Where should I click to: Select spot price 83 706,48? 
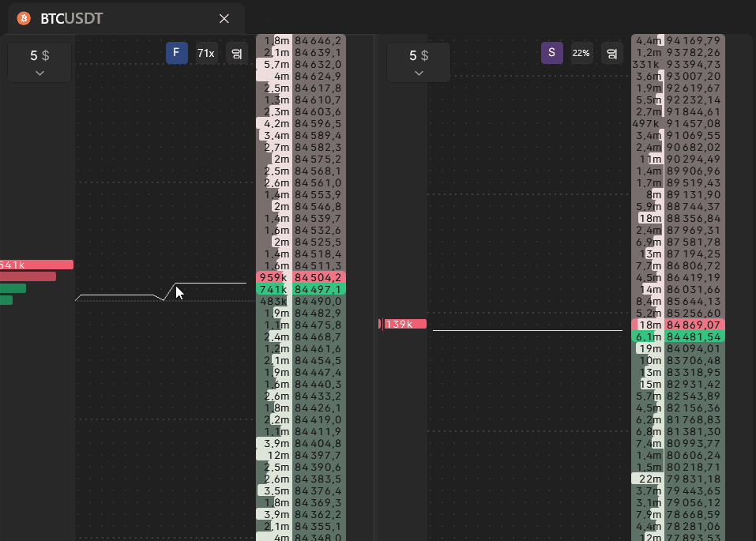[694, 361]
